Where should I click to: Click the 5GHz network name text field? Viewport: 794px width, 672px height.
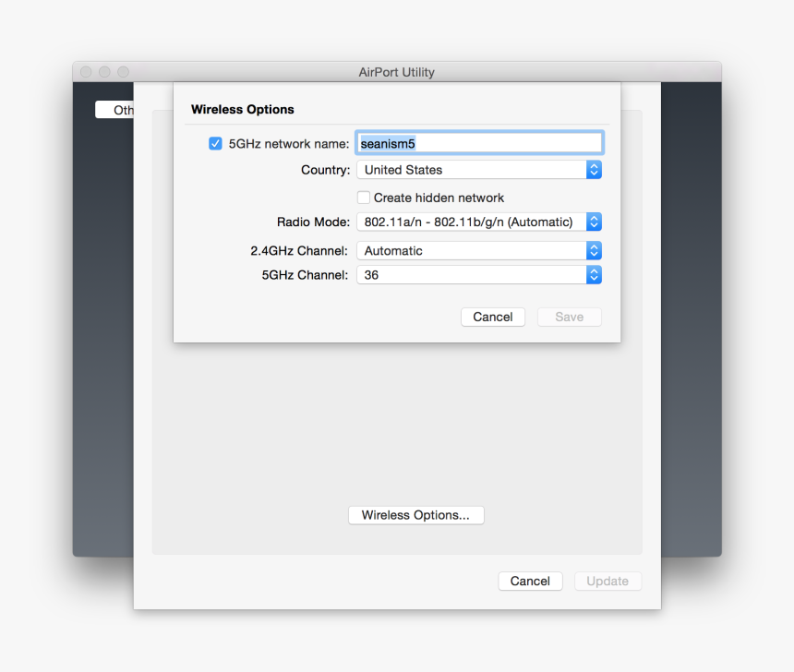coord(479,143)
